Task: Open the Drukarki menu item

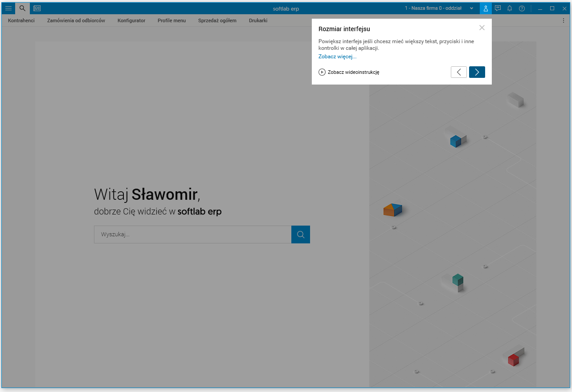Action: coord(258,20)
